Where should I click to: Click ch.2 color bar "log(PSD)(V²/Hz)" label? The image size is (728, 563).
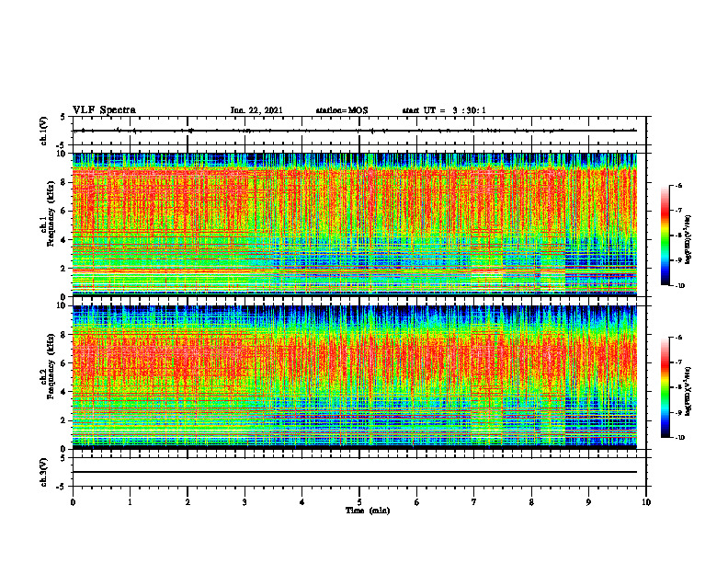688,392
